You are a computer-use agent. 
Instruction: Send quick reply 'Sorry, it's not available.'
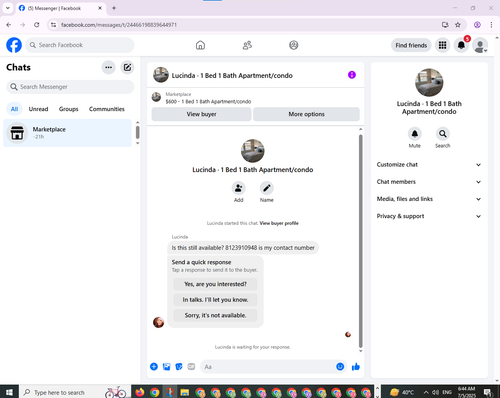click(215, 315)
